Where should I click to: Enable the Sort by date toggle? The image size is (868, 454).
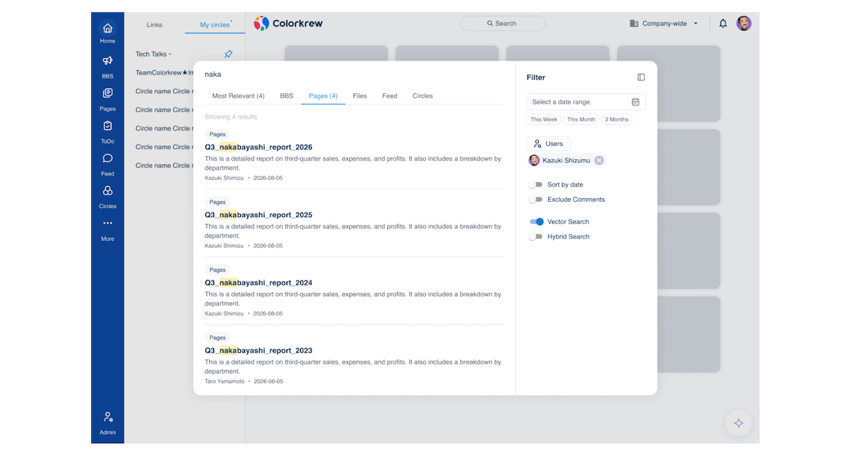click(x=535, y=185)
